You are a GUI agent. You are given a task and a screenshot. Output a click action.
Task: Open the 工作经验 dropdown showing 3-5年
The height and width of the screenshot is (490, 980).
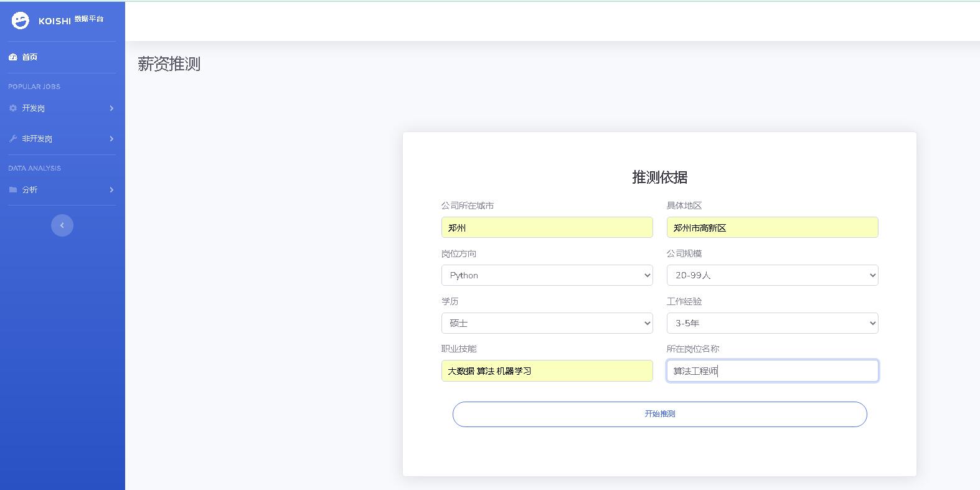pos(773,323)
